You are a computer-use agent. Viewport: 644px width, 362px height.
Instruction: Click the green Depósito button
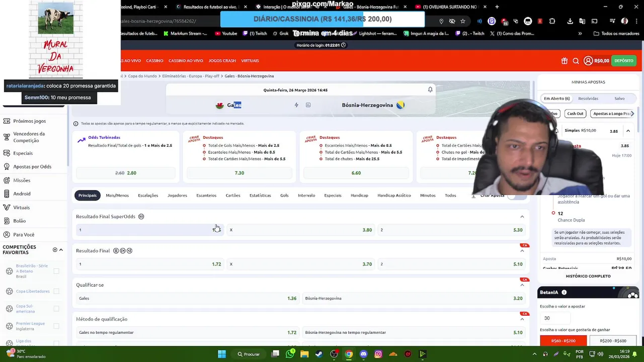click(x=624, y=61)
